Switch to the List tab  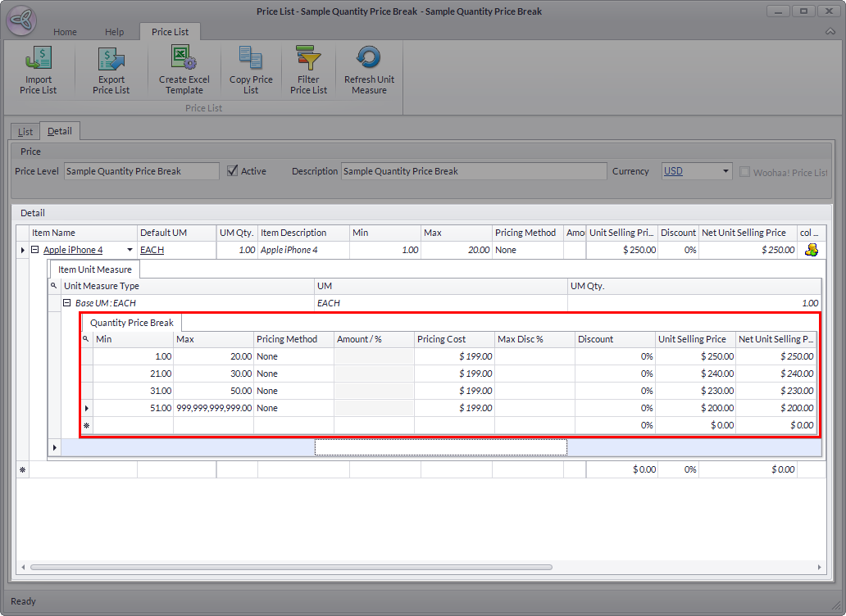(x=25, y=131)
